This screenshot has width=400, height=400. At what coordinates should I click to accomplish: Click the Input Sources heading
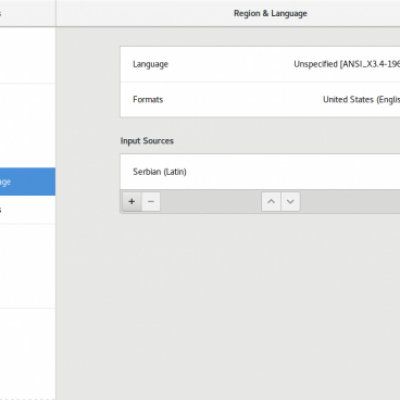(x=147, y=141)
